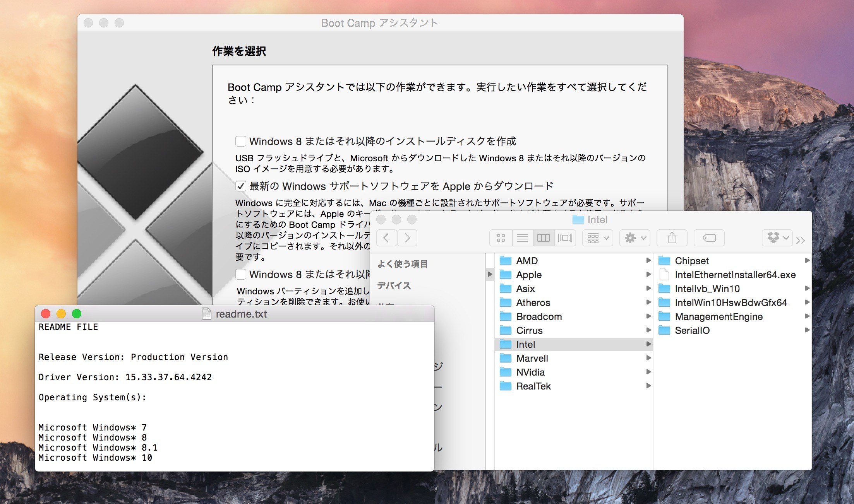
Task: Go back in the Finder window
Action: tap(386, 238)
